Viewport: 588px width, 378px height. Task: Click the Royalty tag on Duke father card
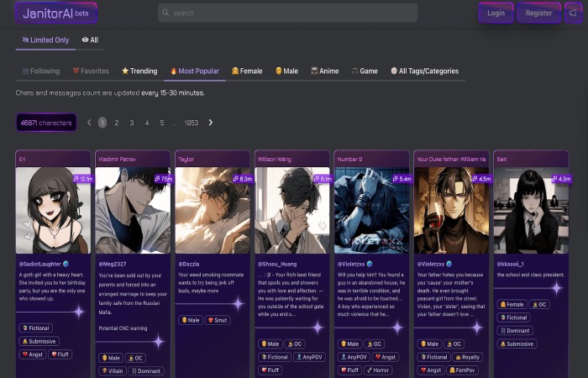coord(467,357)
